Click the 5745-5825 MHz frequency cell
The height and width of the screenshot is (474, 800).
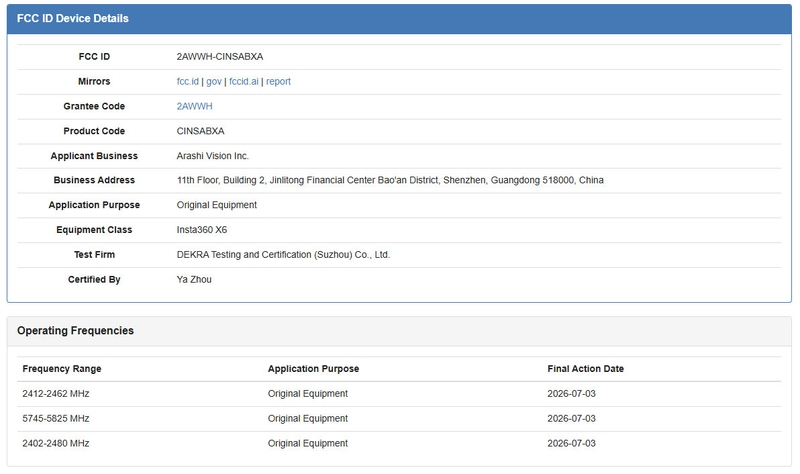pos(56,419)
